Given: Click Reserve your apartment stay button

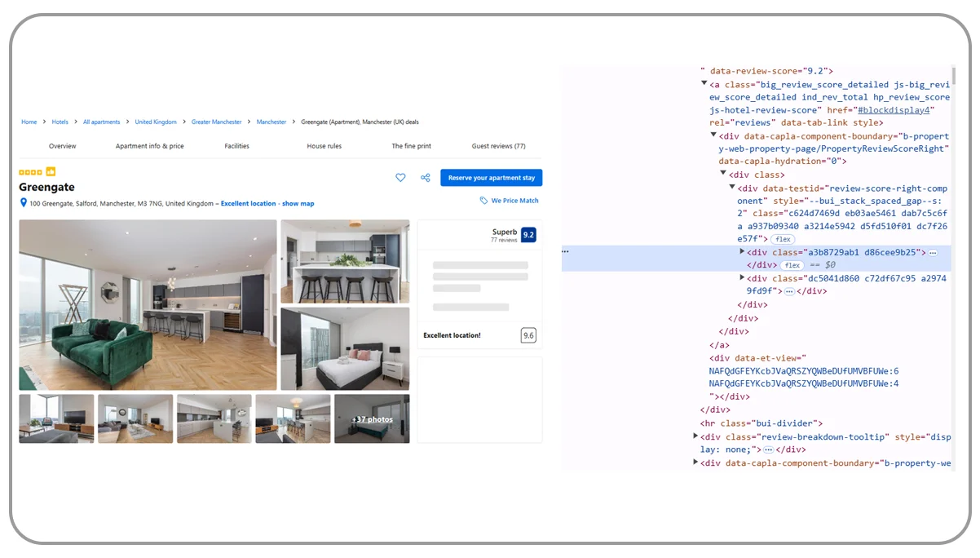Looking at the screenshot, I should tap(491, 178).
